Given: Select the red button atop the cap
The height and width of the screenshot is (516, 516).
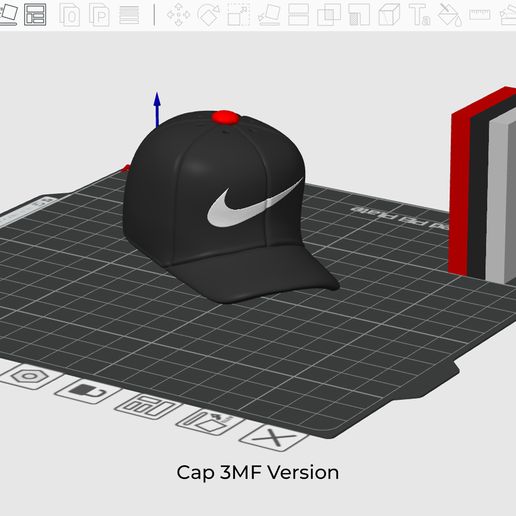Looking at the screenshot, I should click(225, 117).
